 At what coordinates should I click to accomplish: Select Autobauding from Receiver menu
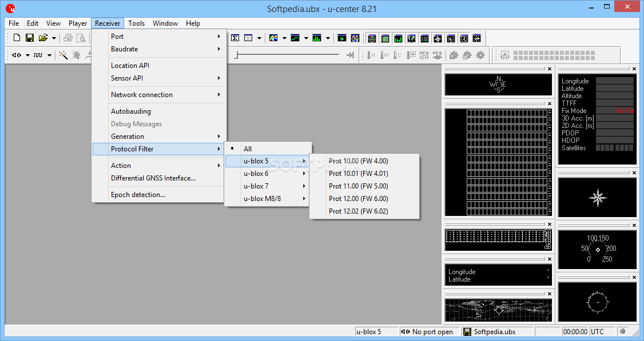[x=160, y=111]
